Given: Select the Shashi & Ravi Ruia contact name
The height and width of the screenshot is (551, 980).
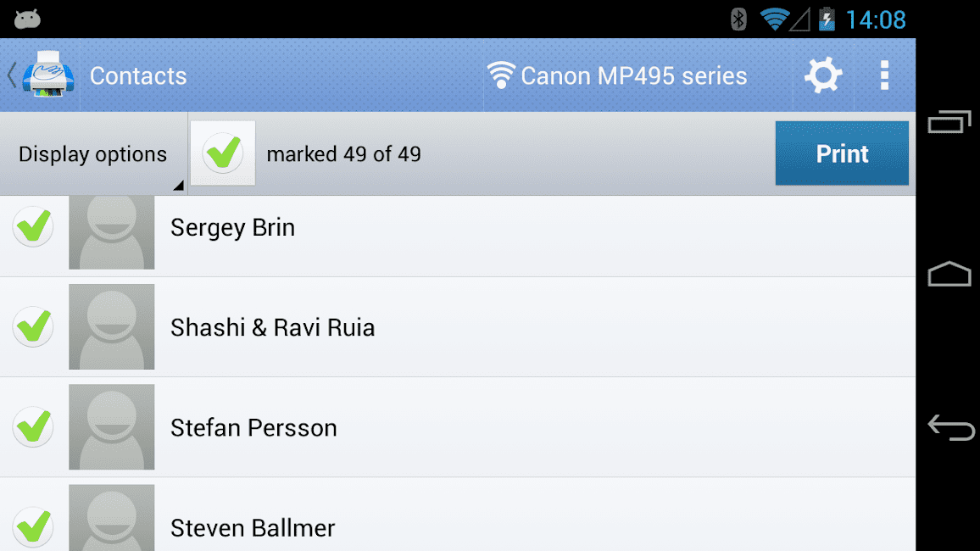Looking at the screenshot, I should click(x=272, y=327).
